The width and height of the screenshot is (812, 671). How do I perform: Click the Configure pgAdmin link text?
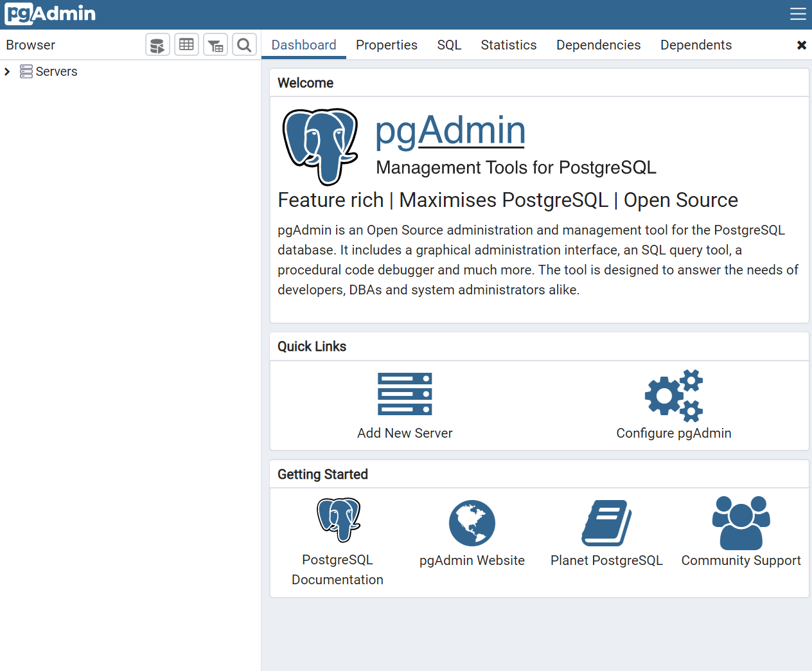(x=674, y=433)
